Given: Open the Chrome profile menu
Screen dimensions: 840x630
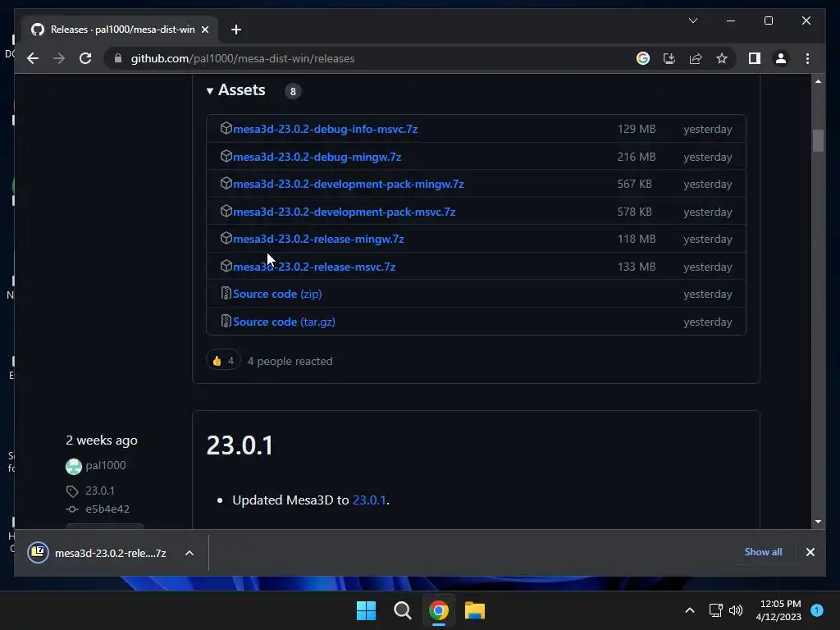Looking at the screenshot, I should (781, 58).
